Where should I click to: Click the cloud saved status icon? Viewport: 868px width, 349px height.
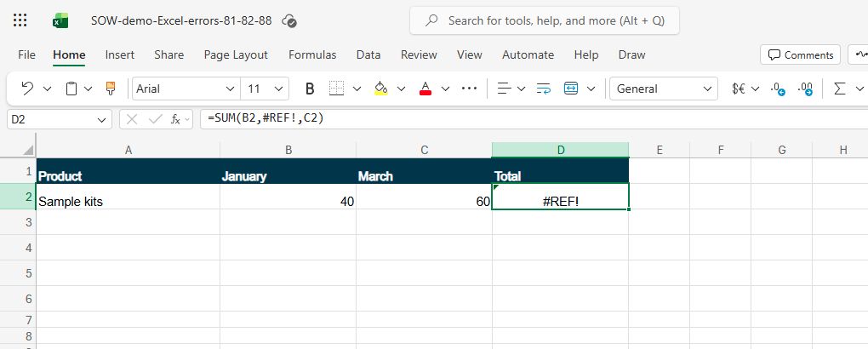[x=289, y=21]
